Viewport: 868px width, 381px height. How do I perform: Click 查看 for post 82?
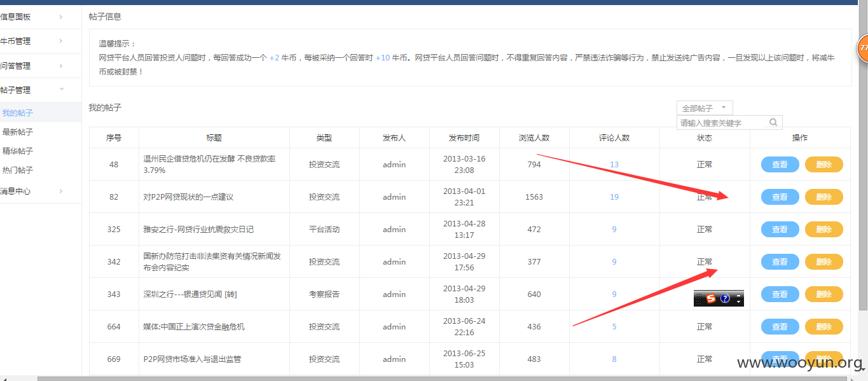tap(780, 197)
